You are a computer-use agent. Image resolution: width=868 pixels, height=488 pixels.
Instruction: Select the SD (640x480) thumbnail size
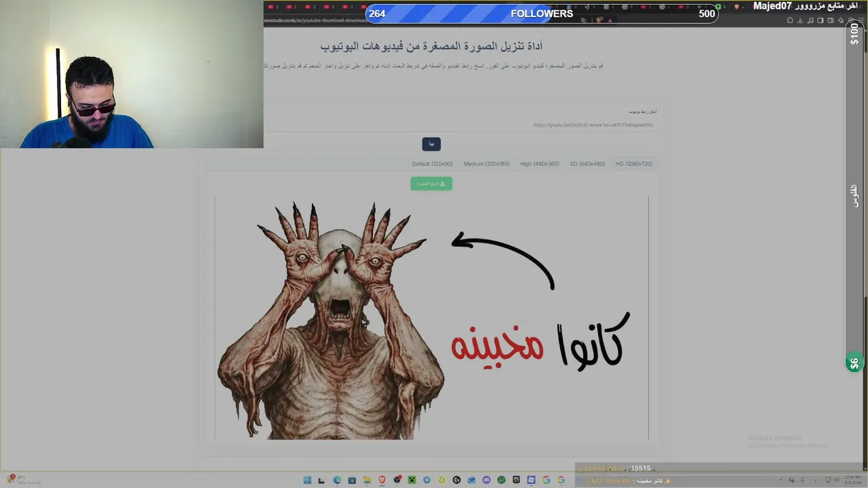point(587,164)
